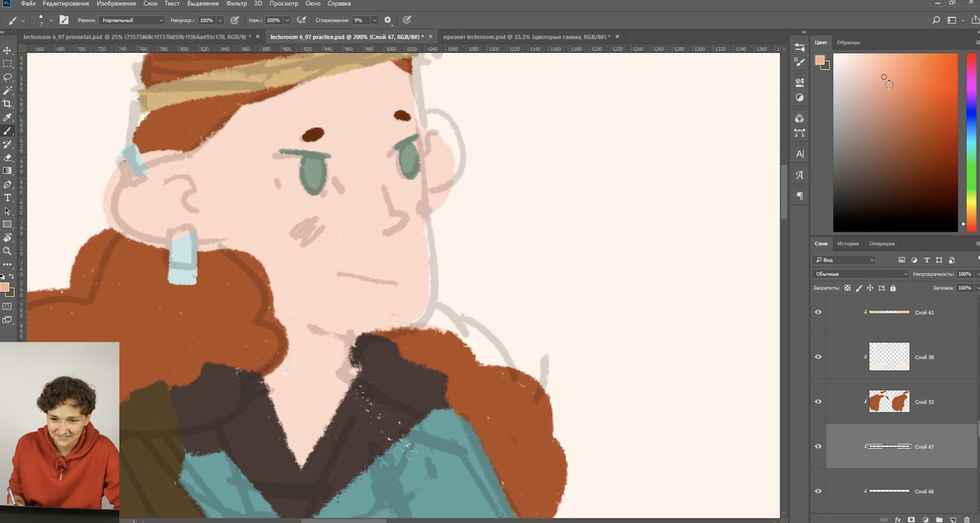Open the Редактирование menu
Viewport: 980px width, 523px height.
tap(66, 4)
